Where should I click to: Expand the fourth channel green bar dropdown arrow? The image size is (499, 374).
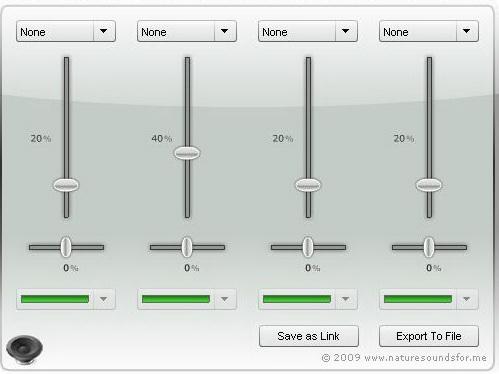pos(467,299)
